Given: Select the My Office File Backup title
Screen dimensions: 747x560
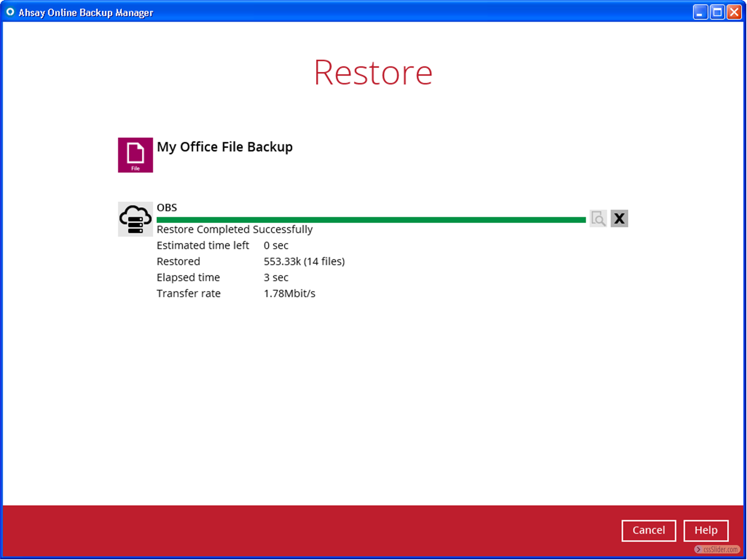Looking at the screenshot, I should 225,147.
